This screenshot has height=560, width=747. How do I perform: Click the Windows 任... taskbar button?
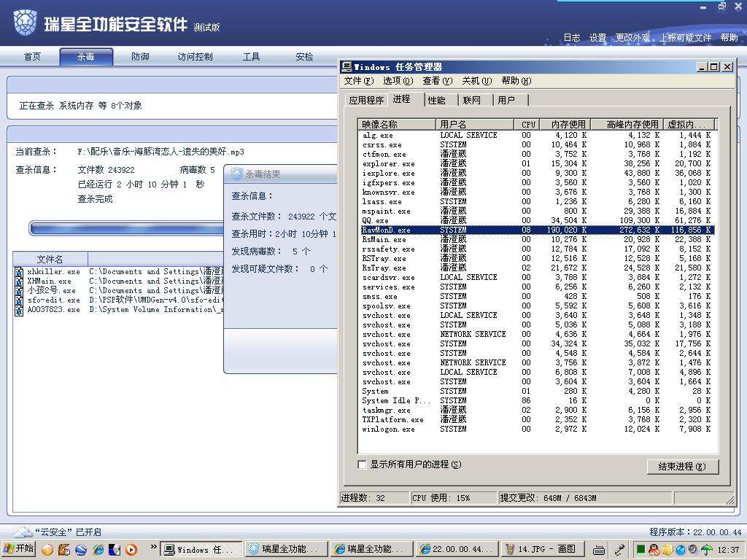pos(201,549)
